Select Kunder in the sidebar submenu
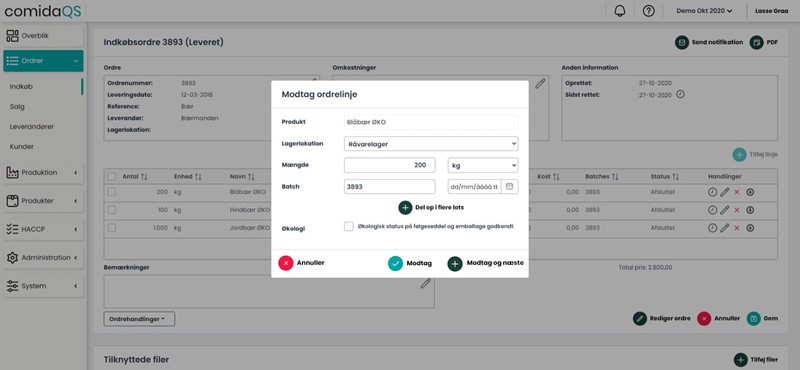The image size is (800, 370). pos(21,146)
